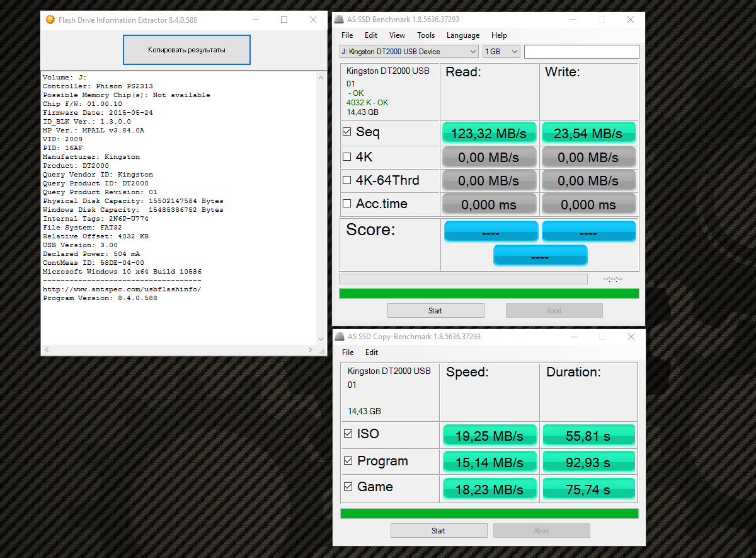Image resolution: width=756 pixels, height=558 pixels.
Task: Click the Program duration 92,93 s
Action: pos(588,463)
